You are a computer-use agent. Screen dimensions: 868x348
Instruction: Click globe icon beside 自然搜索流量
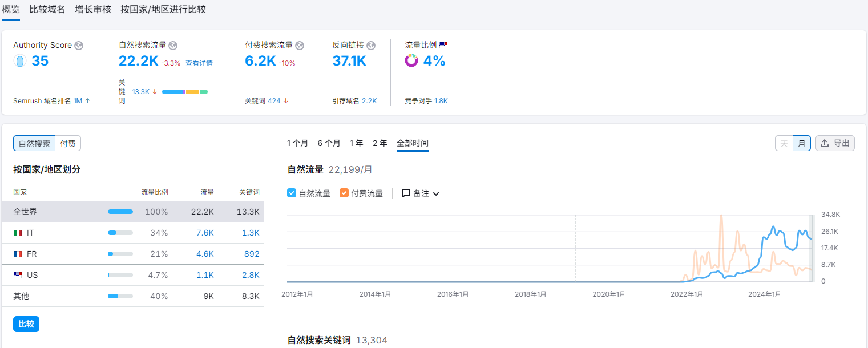[173, 46]
